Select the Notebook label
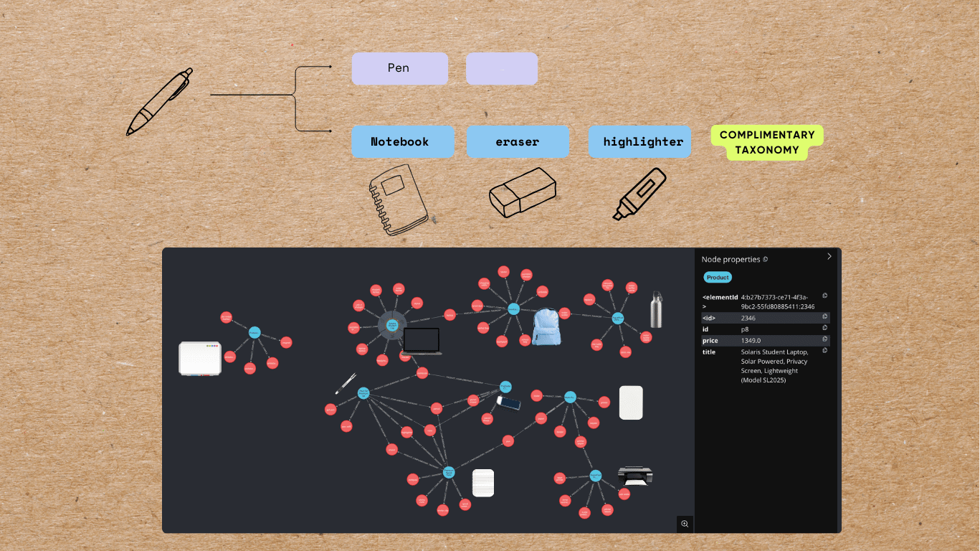Viewport: 980px width, 551px height. [402, 141]
